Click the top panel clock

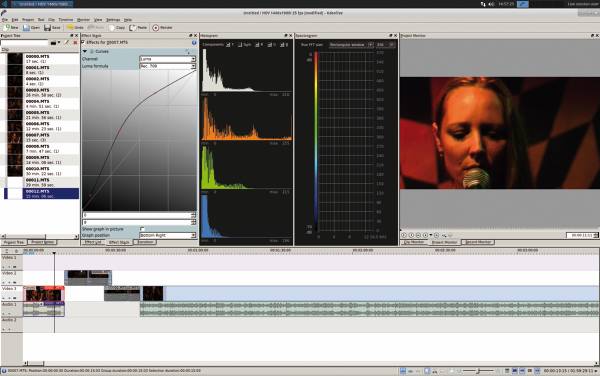[507, 4]
